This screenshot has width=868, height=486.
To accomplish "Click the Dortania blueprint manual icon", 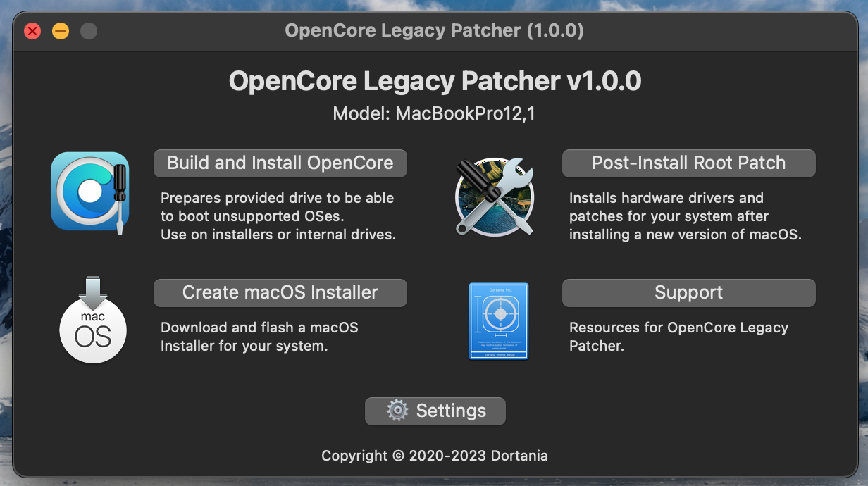I will coord(499,320).
